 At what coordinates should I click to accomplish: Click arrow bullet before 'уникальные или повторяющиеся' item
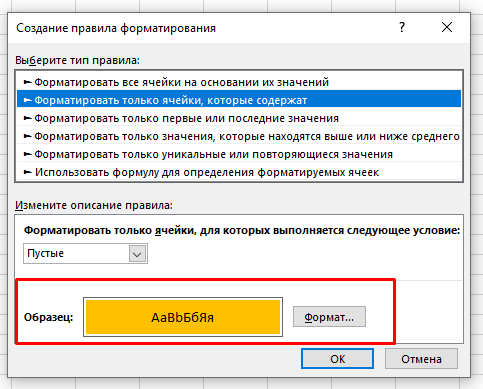[28, 154]
